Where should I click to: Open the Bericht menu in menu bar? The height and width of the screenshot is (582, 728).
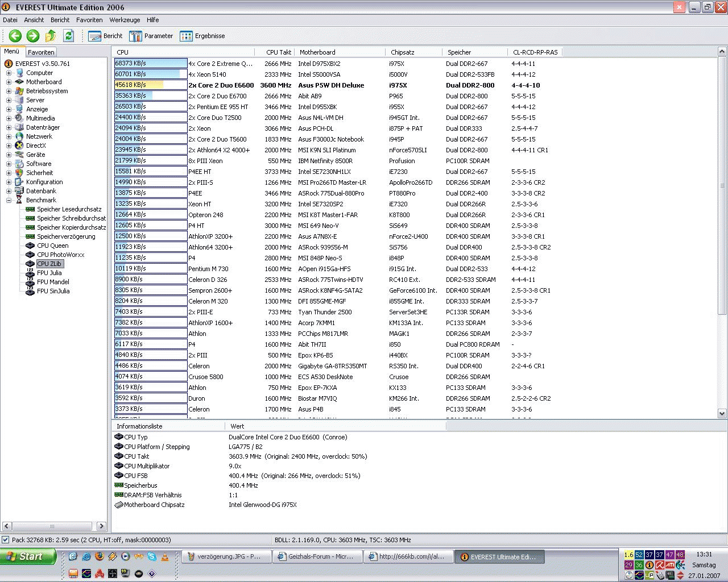point(60,20)
